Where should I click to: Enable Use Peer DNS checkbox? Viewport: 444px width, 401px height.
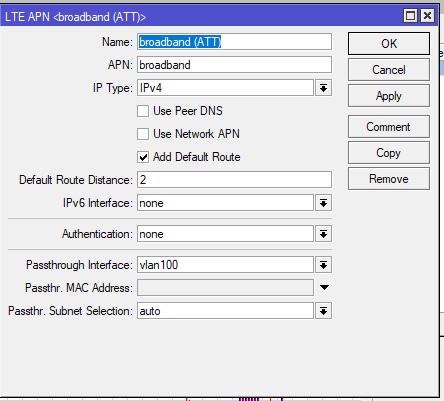tap(143, 111)
